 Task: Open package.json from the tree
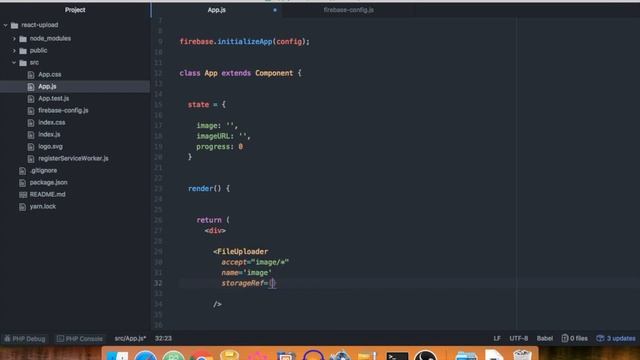pos(49,182)
